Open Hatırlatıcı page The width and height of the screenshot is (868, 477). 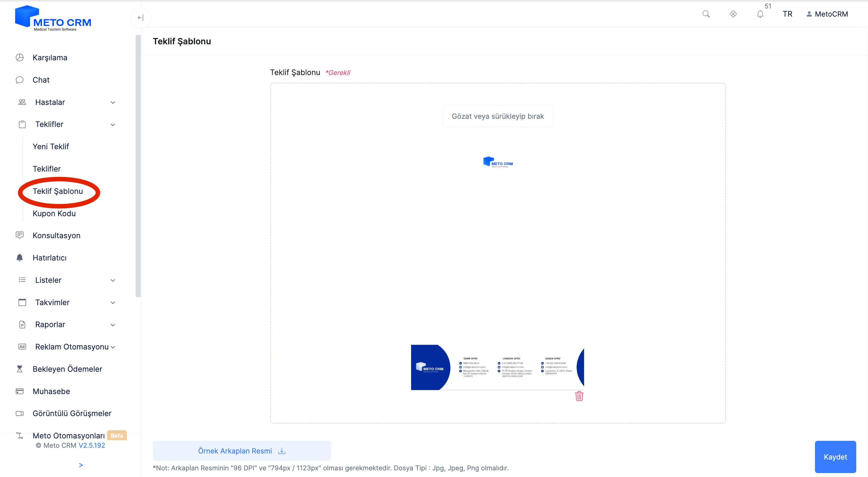[x=49, y=258]
